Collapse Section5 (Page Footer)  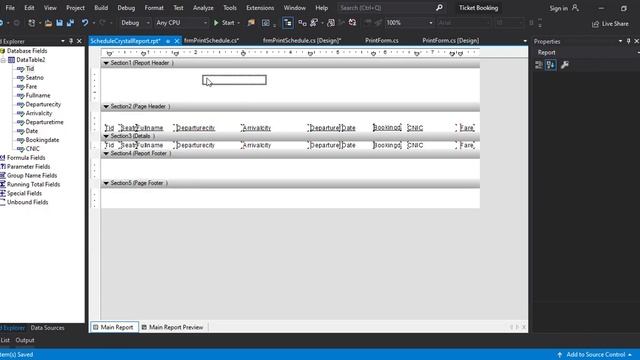(106, 183)
